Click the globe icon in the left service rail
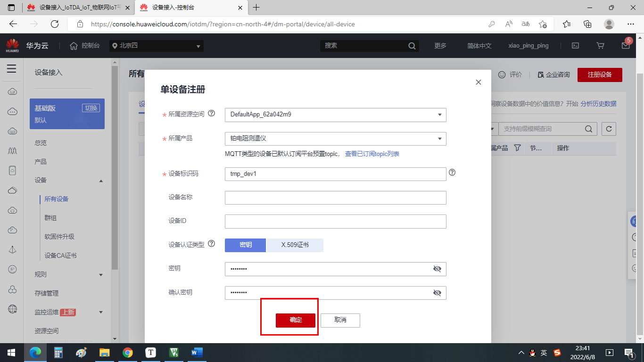The width and height of the screenshot is (644, 362). pyautogui.click(x=13, y=309)
